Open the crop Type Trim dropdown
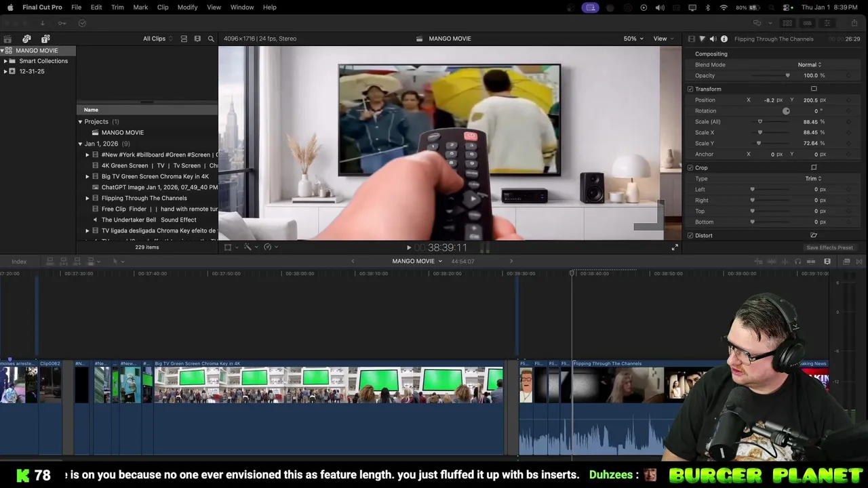This screenshot has height=488, width=868. (x=813, y=178)
